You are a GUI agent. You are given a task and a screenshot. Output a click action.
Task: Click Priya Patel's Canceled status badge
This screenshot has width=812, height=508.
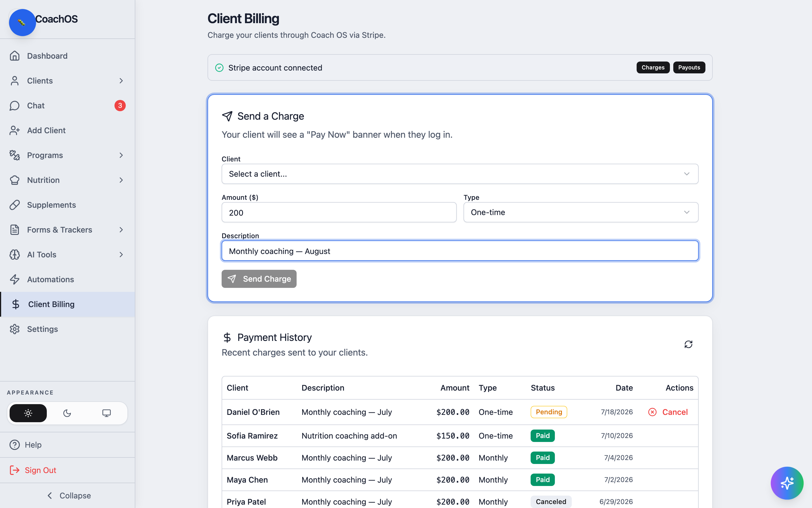551,502
